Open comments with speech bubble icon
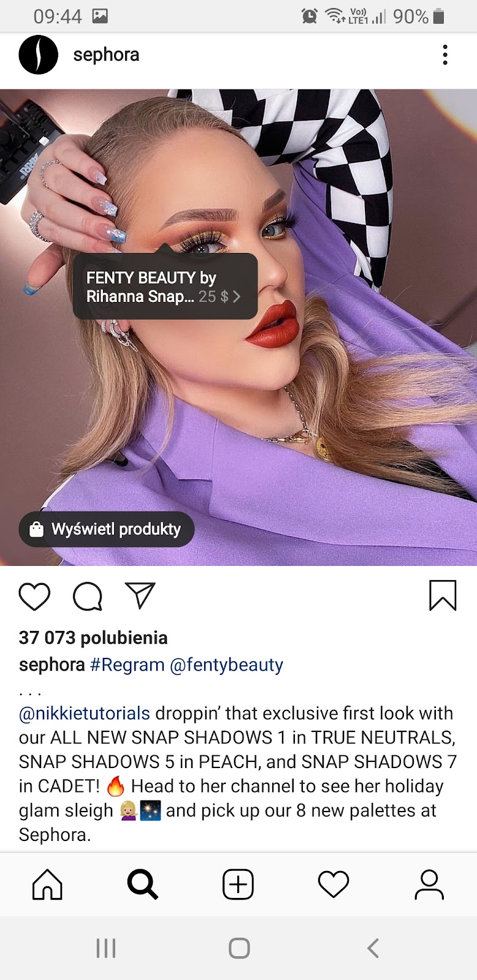Viewport: 477px width, 980px height. [88, 597]
